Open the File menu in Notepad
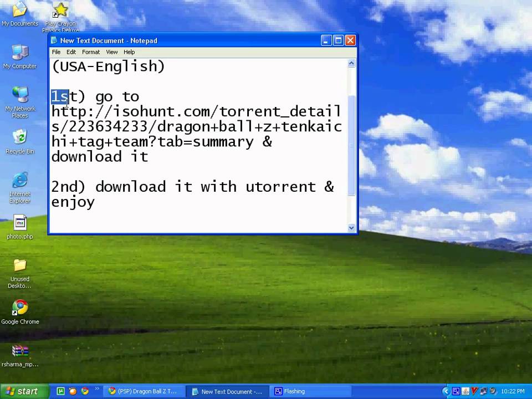This screenshot has width=532, height=399. pos(56,52)
